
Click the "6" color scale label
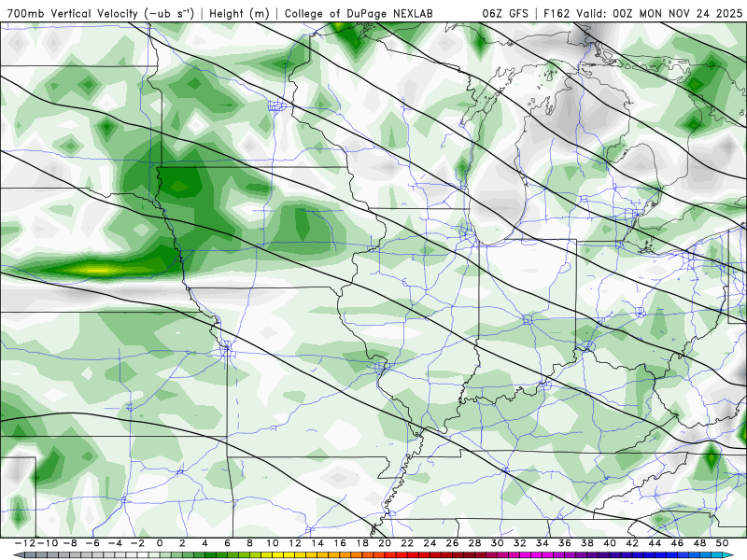pos(227,543)
